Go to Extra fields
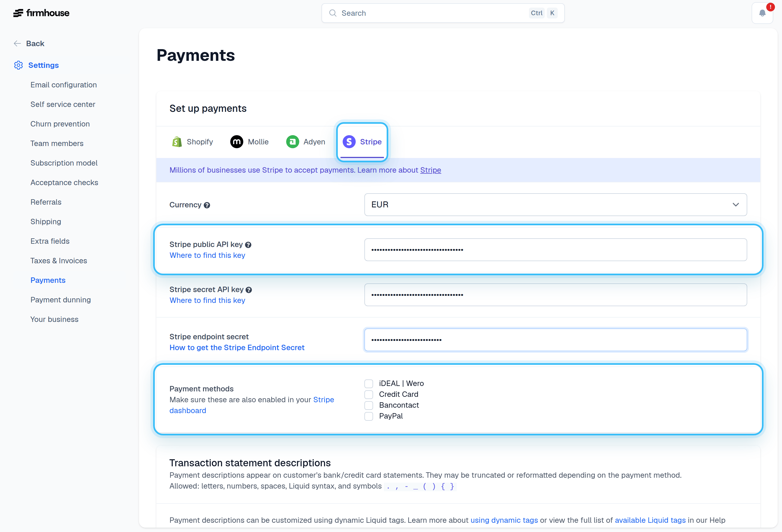Viewport: 782px width, 532px height. pyautogui.click(x=50, y=241)
